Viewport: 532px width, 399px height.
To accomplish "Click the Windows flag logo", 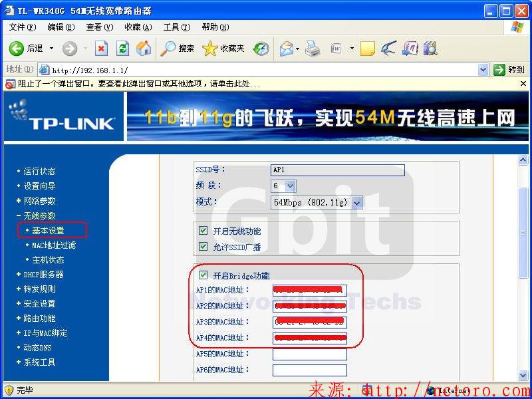I will tap(517, 27).
